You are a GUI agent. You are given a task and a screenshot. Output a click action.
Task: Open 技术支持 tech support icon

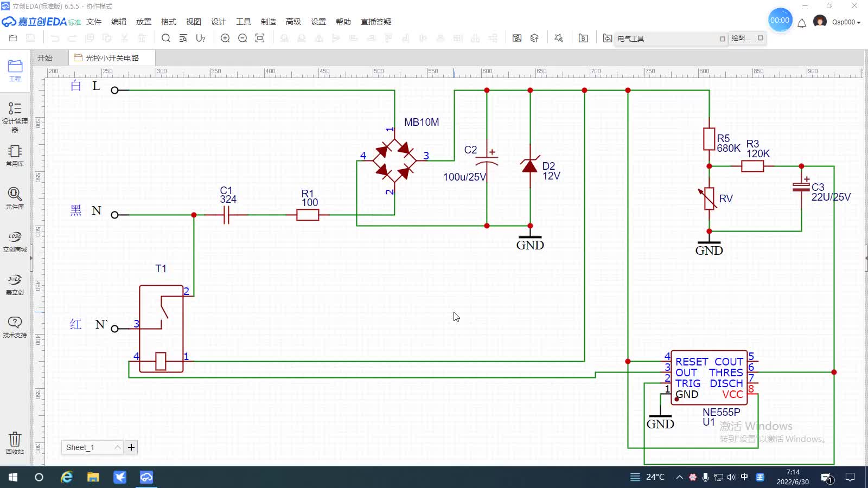click(15, 327)
